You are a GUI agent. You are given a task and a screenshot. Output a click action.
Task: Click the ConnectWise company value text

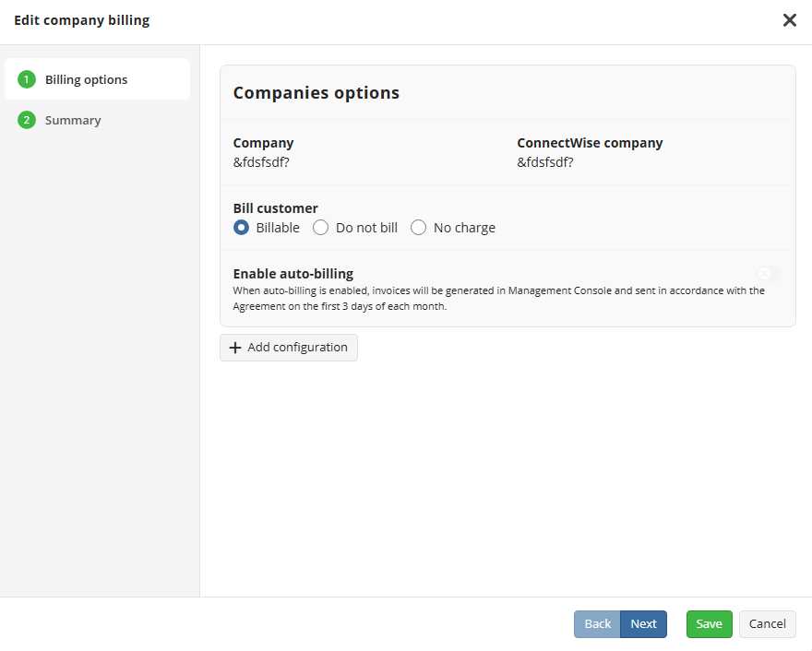coord(544,162)
